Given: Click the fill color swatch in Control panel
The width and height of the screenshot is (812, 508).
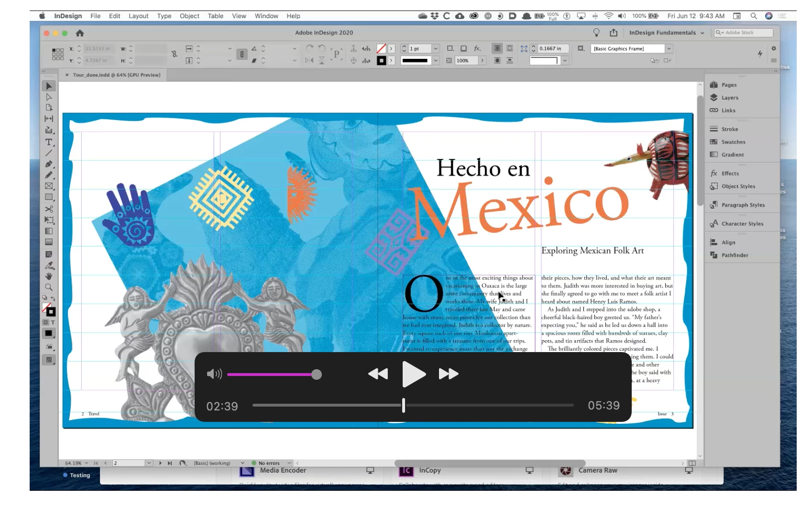Looking at the screenshot, I should (x=381, y=48).
